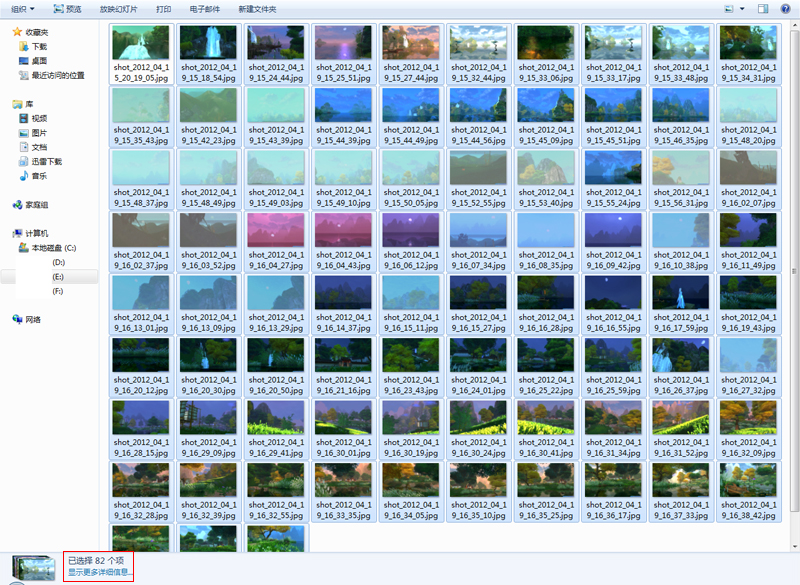Click file name shot_2012_04_19_16_13_01.jpg

[x=141, y=323]
